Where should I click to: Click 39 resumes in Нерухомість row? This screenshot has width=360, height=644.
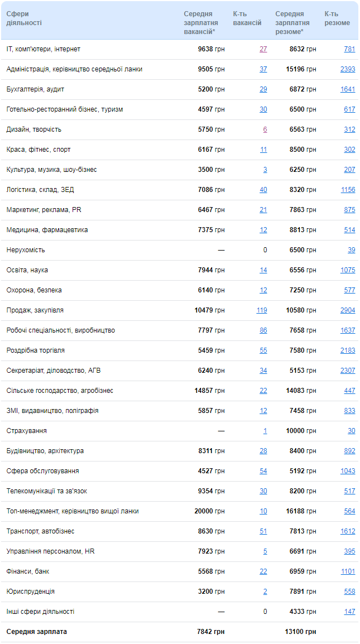[x=351, y=250]
